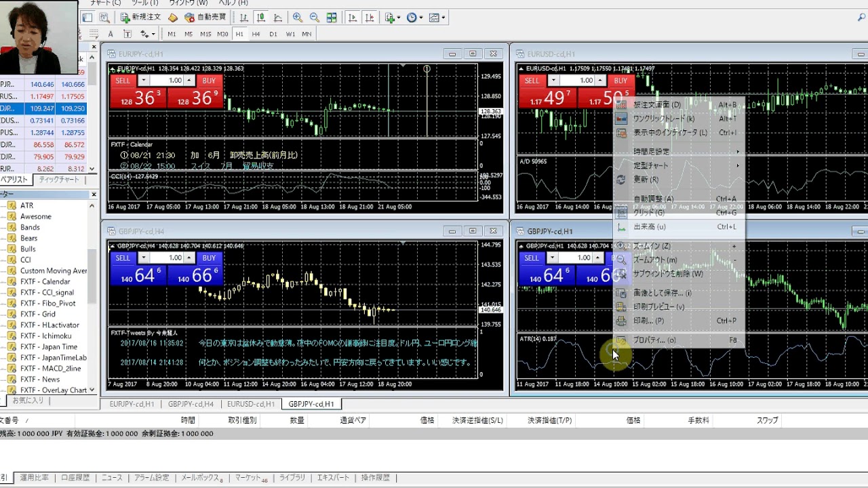This screenshot has height=488, width=868.
Task: Decrease volume in GBPJPY H4 trade panel
Action: tap(143, 258)
